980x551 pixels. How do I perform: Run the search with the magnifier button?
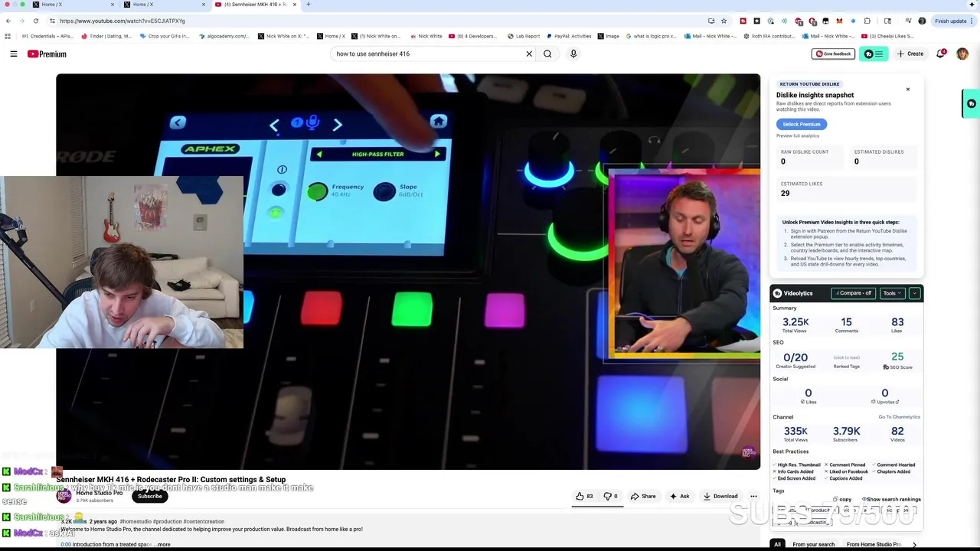(547, 54)
